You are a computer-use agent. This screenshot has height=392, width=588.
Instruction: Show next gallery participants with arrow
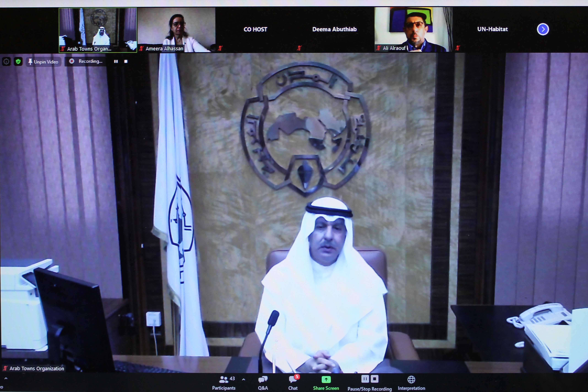[x=543, y=29]
